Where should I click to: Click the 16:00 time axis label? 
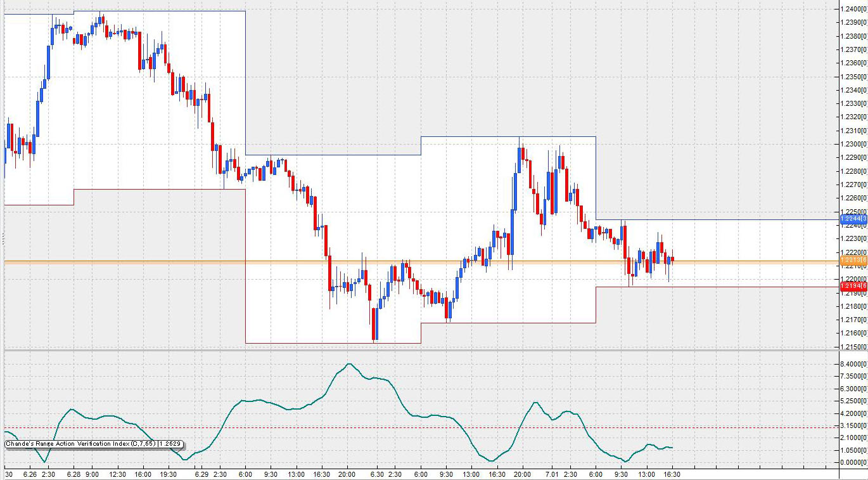143,474
